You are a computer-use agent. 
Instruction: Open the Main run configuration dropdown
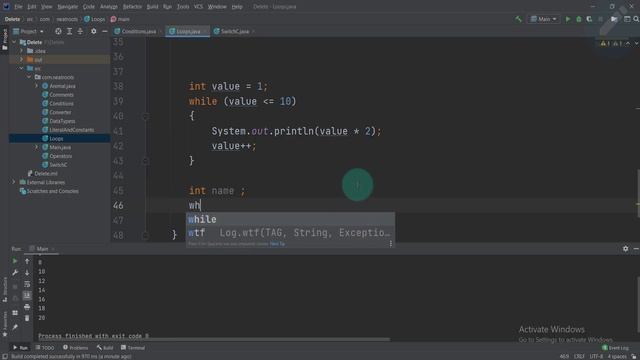pos(544,19)
